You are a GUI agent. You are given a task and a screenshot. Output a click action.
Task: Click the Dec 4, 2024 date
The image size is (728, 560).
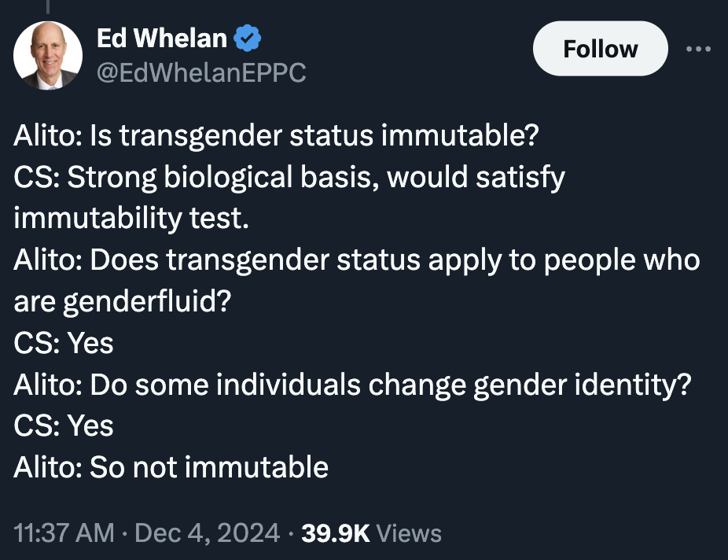pos(207,532)
